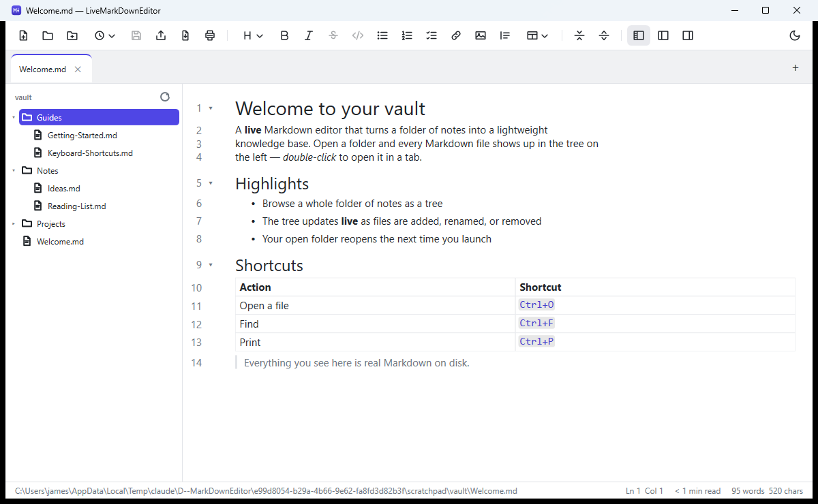Select Reading-List.md in the tree

click(x=76, y=206)
